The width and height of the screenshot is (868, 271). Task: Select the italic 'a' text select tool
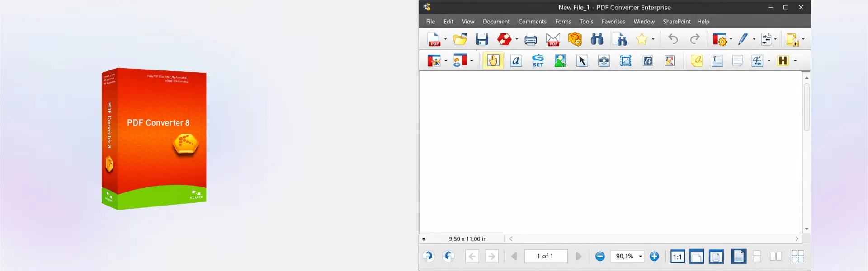(x=516, y=61)
